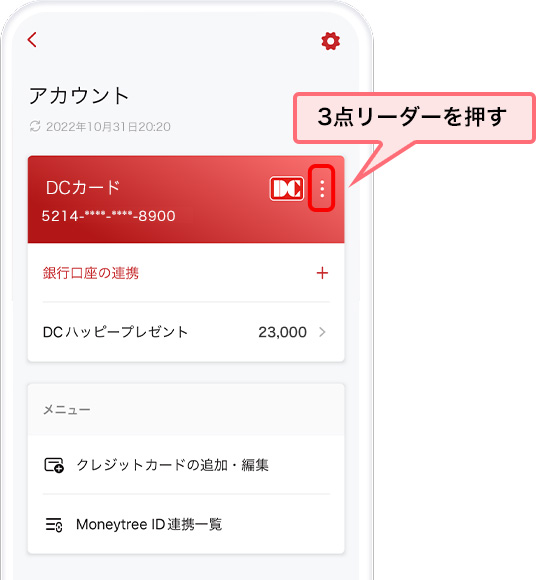Tap the 3点リーダーを押す callout bubble

click(414, 118)
